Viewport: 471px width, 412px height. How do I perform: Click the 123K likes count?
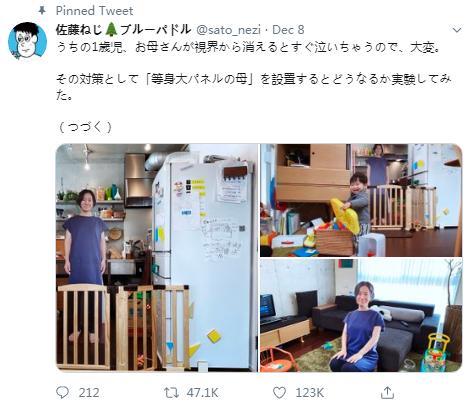[x=310, y=393]
